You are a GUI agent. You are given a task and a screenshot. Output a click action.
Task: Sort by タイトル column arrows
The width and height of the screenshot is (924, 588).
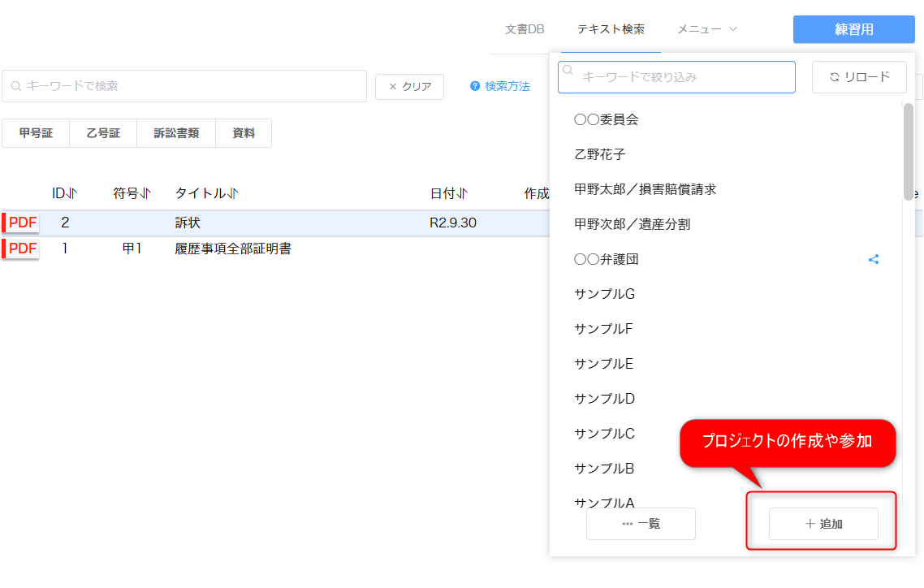(232, 193)
